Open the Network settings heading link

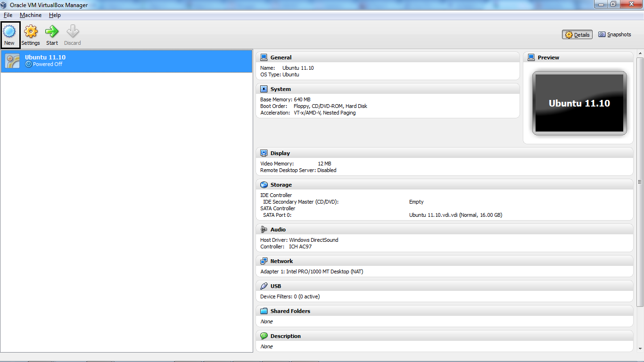[281, 261]
